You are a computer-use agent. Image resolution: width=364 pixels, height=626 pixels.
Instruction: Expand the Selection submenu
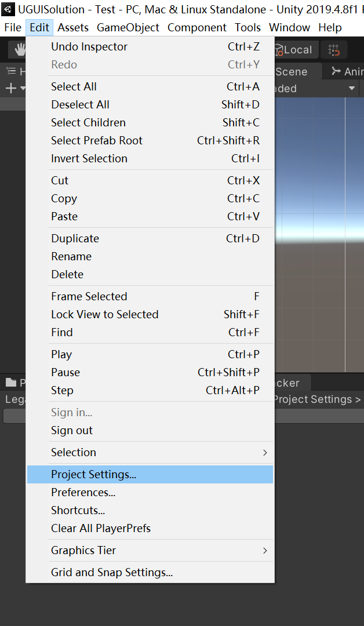tap(150, 452)
